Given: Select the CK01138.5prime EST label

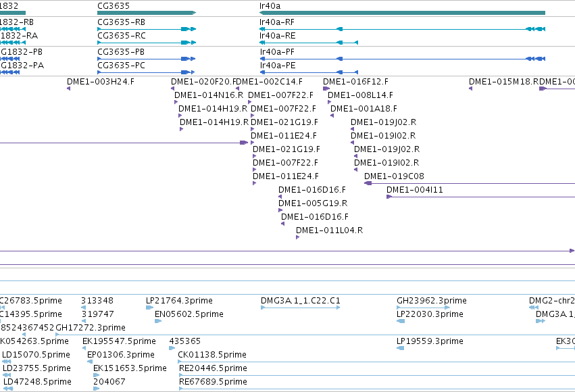Looking at the screenshot, I should [212, 355].
